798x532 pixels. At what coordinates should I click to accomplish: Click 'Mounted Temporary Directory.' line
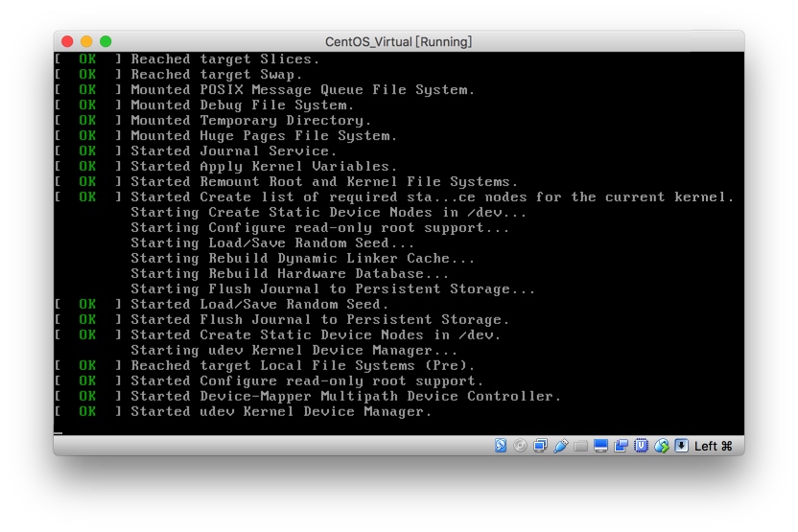tap(251, 121)
